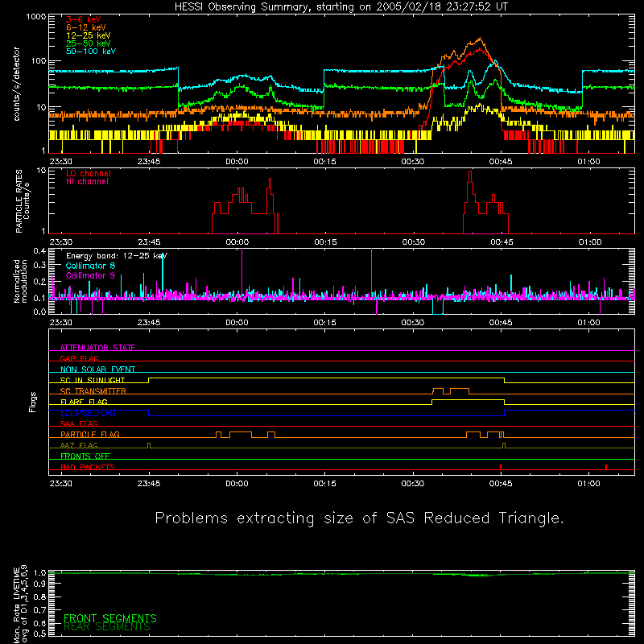Click 00:45 under the particle rates plot
This screenshot has height=644, width=644.
pyautogui.click(x=502, y=242)
